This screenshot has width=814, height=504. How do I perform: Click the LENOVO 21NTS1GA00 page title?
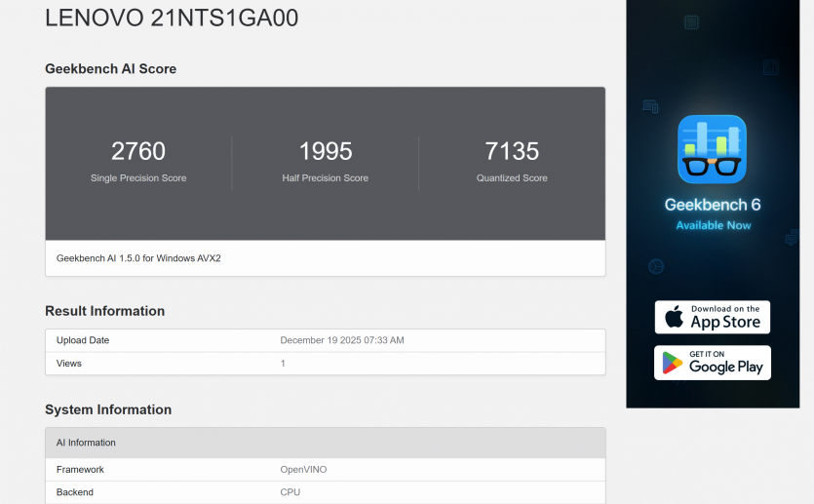pos(172,18)
